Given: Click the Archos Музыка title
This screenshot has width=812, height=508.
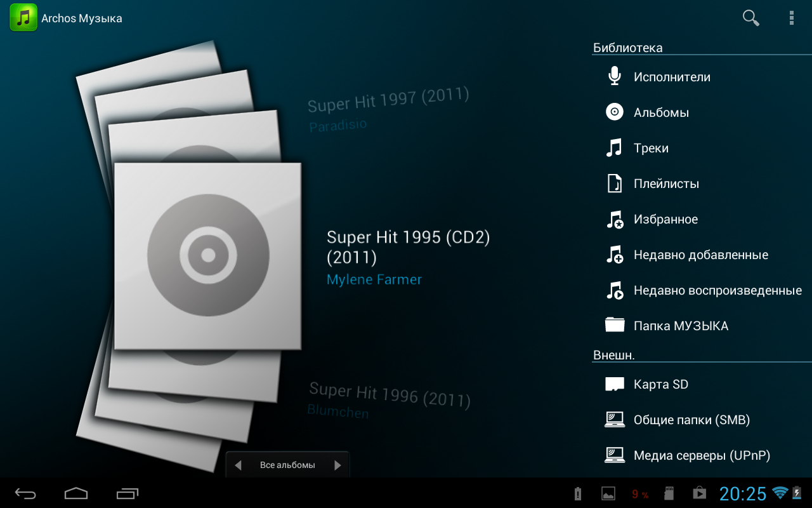Looking at the screenshot, I should click(x=82, y=18).
